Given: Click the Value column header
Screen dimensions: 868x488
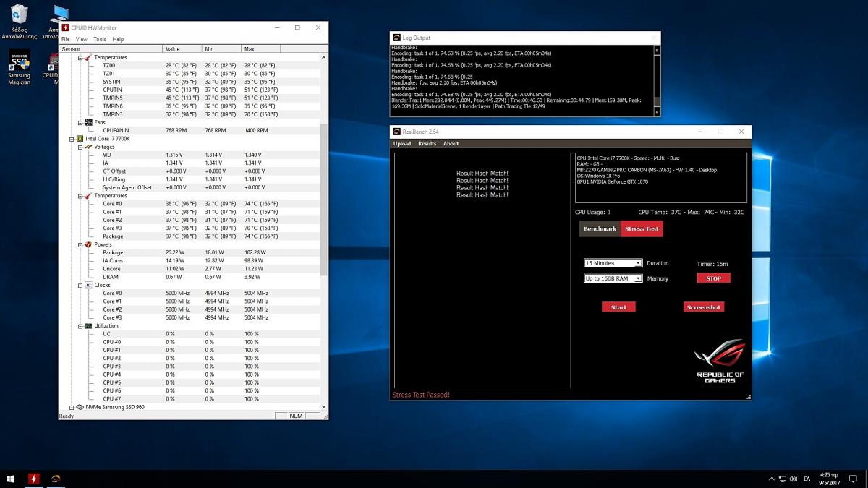Looking at the screenshot, I should (182, 48).
